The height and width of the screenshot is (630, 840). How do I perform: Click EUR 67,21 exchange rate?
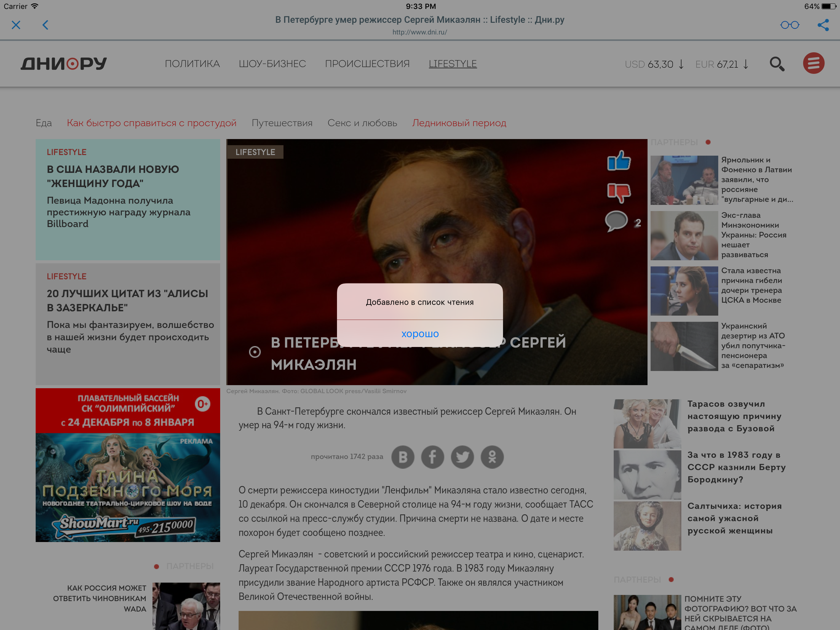[722, 64]
